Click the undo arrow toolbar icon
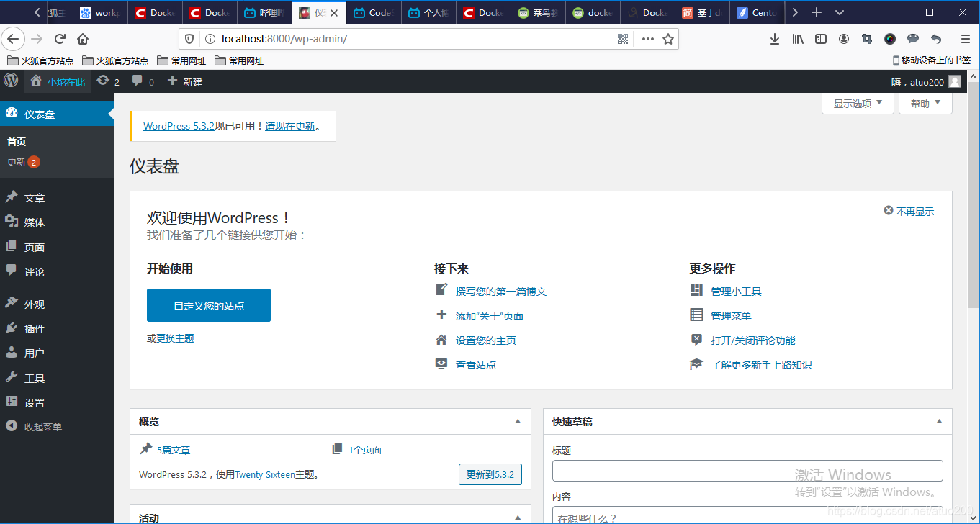980x524 pixels. pyautogui.click(x=936, y=39)
